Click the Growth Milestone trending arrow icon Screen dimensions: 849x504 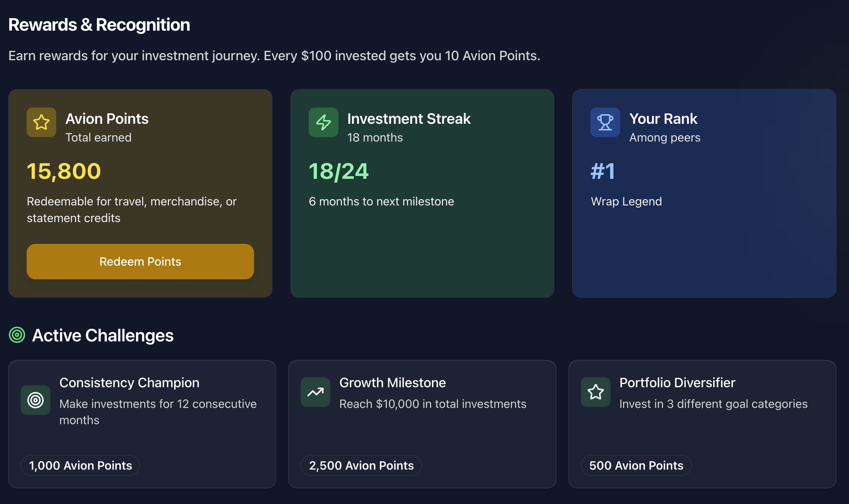(315, 392)
